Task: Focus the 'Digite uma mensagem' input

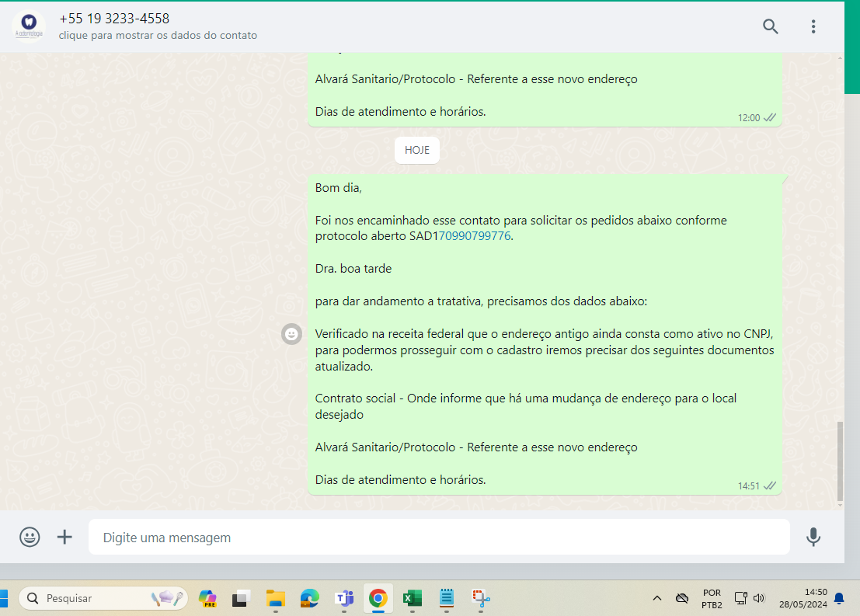Action: (439, 537)
